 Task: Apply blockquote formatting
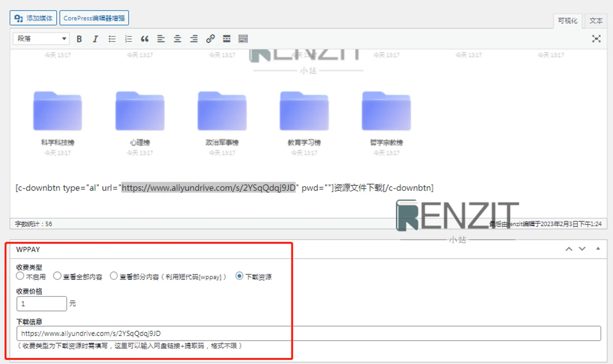click(145, 39)
